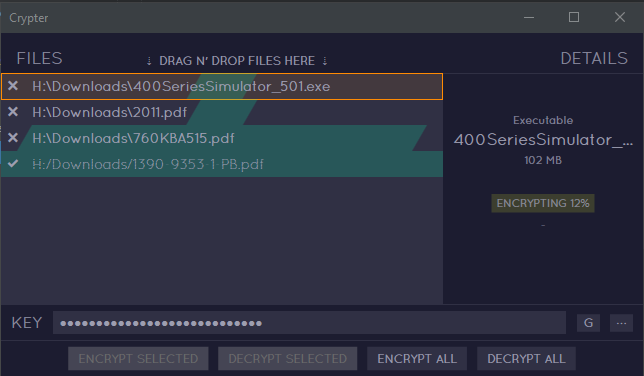This screenshot has height=376, width=644.
Task: Focus the masked Key input field
Action: point(309,323)
